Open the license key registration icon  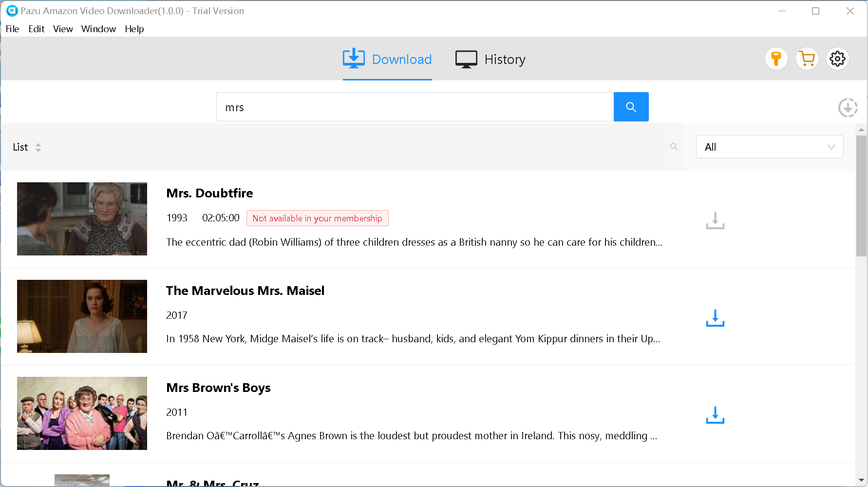(x=776, y=58)
